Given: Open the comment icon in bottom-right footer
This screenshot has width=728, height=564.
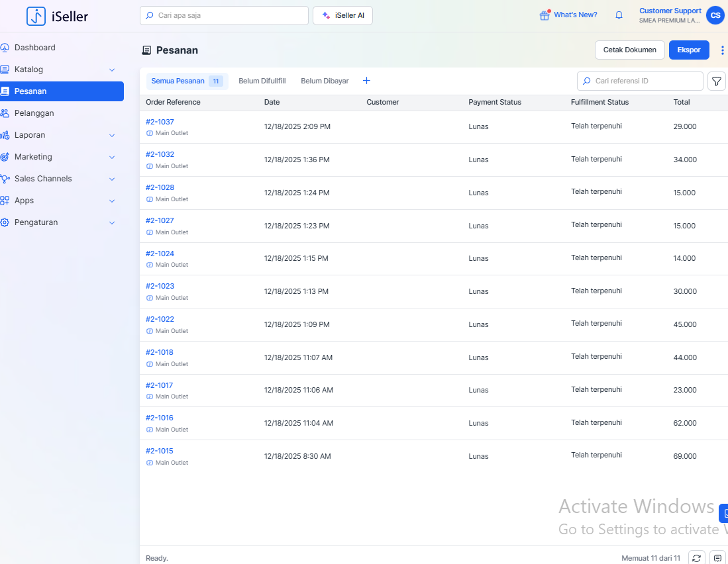Looking at the screenshot, I should [x=717, y=558].
